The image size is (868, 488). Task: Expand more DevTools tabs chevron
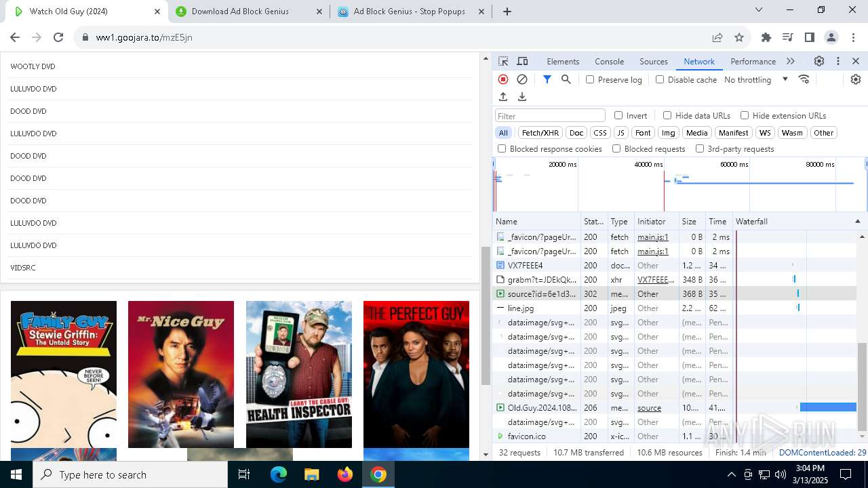tap(791, 61)
